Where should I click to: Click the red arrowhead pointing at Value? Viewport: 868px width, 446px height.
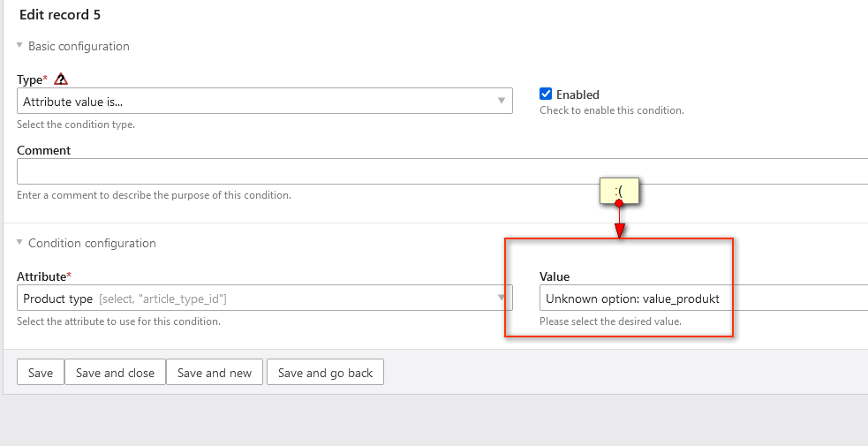click(x=619, y=231)
